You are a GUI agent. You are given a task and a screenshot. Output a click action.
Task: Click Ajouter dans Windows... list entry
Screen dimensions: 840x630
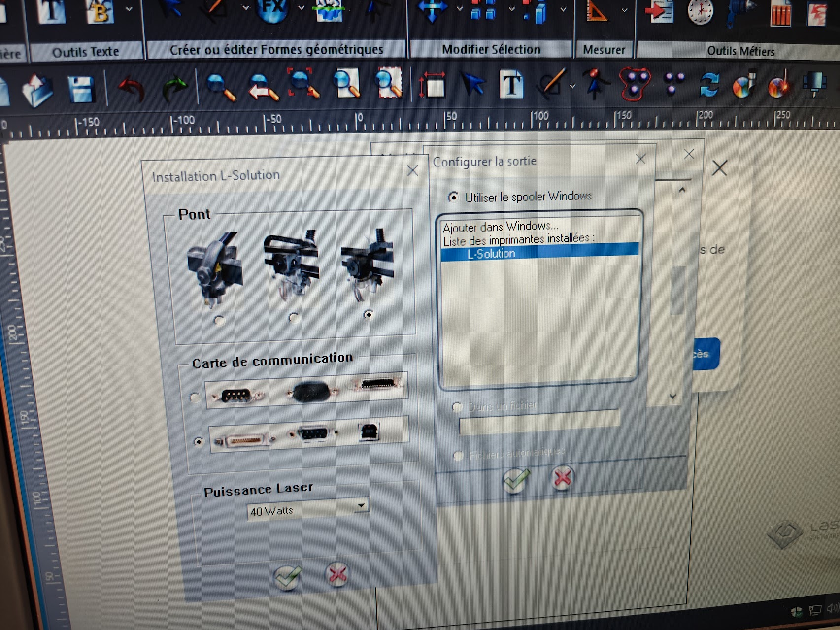point(500,227)
